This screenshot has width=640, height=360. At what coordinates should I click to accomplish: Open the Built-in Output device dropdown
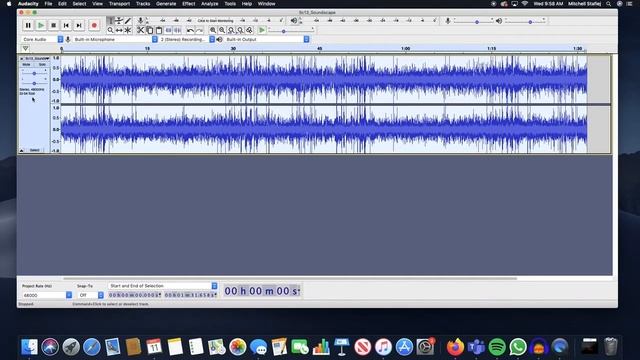[267, 39]
